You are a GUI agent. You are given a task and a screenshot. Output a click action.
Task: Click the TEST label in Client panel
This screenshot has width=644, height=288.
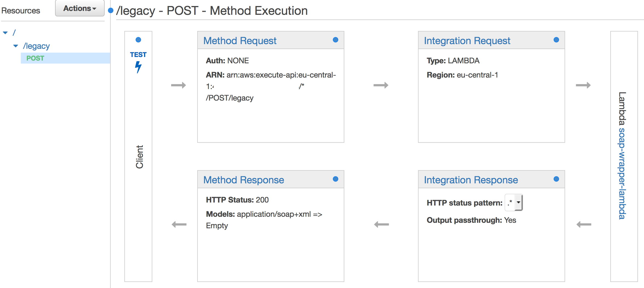click(138, 55)
